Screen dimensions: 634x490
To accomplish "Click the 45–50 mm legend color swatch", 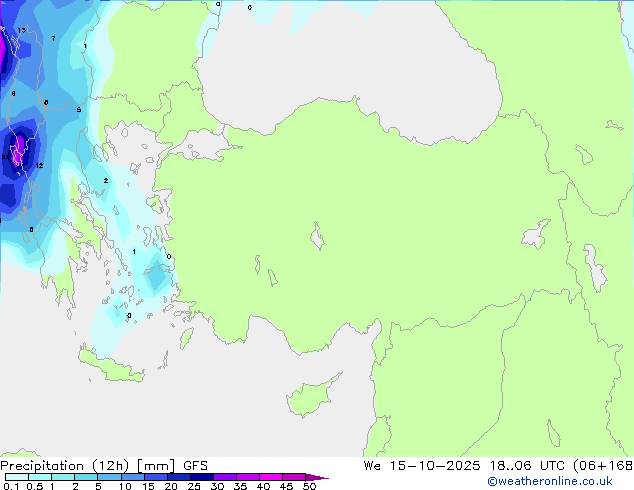I will pyautogui.click(x=294, y=477).
